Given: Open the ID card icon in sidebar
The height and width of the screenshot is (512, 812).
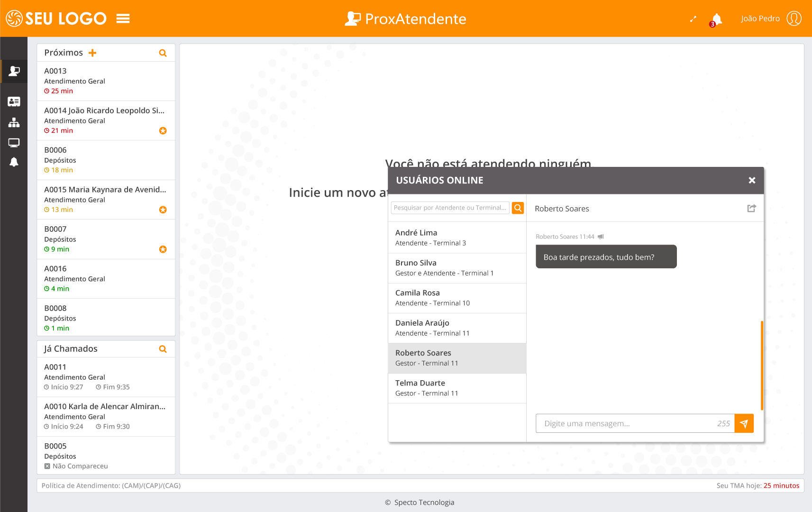Looking at the screenshot, I should (14, 101).
